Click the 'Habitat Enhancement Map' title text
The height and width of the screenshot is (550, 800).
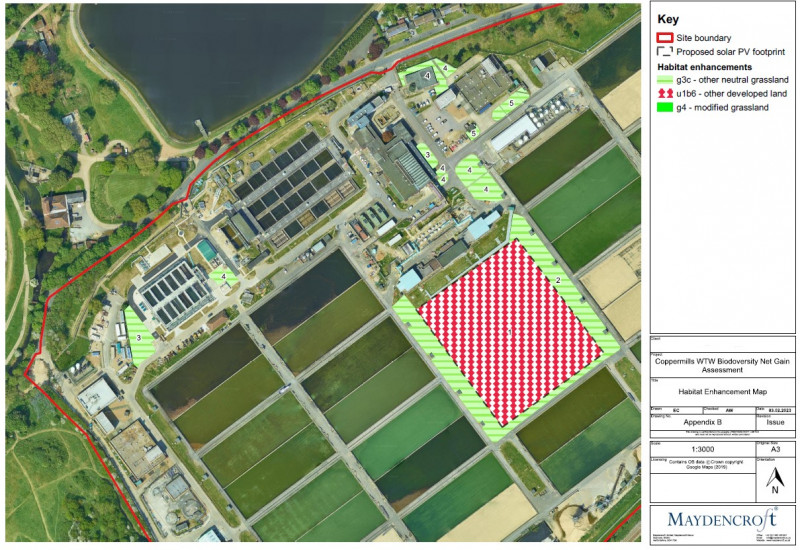tap(722, 391)
